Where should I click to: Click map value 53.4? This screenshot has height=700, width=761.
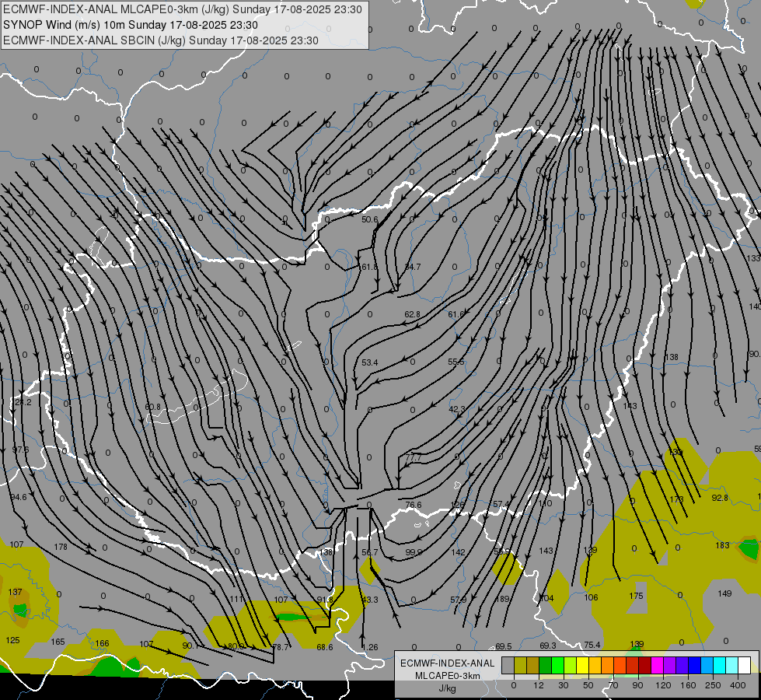tap(370, 362)
